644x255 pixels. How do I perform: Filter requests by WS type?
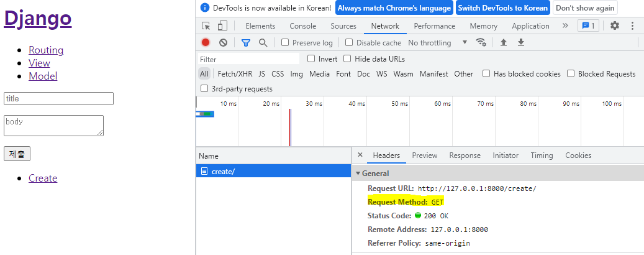[x=381, y=74]
